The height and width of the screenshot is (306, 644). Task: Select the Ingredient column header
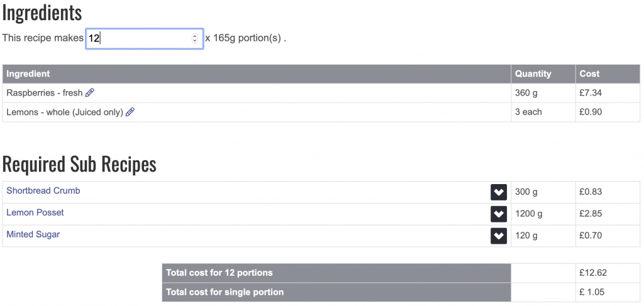[x=257, y=74]
